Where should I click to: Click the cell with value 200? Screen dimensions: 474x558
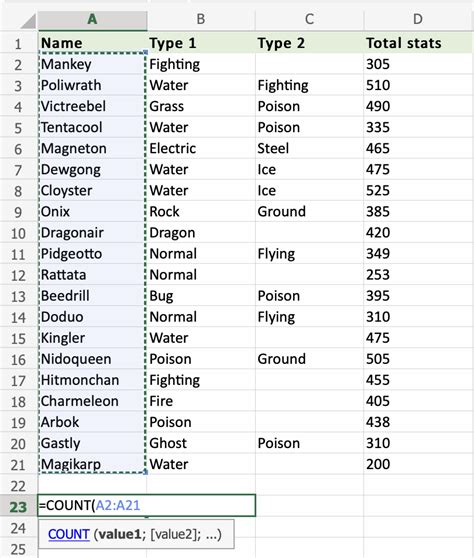418,464
